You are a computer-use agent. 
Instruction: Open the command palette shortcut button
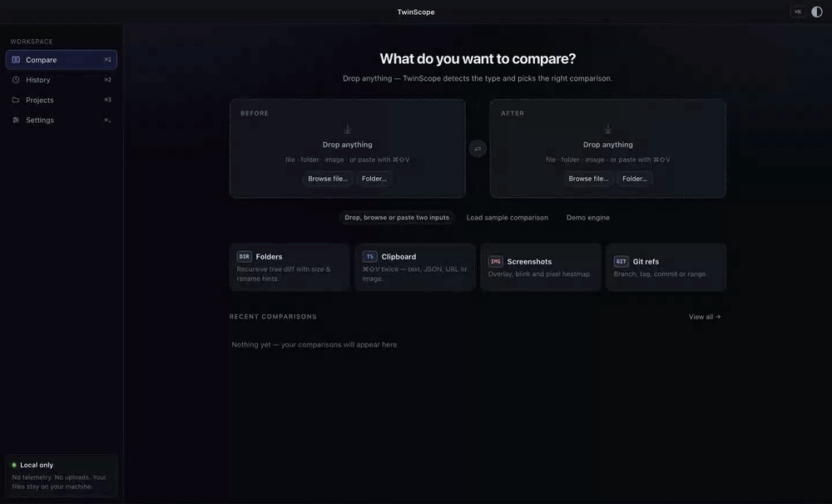coord(798,12)
